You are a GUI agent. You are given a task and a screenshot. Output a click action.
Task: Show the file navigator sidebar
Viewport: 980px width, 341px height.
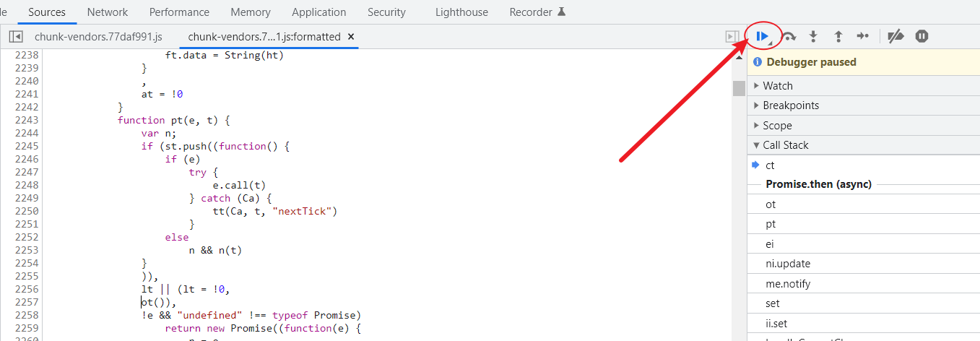[16, 36]
